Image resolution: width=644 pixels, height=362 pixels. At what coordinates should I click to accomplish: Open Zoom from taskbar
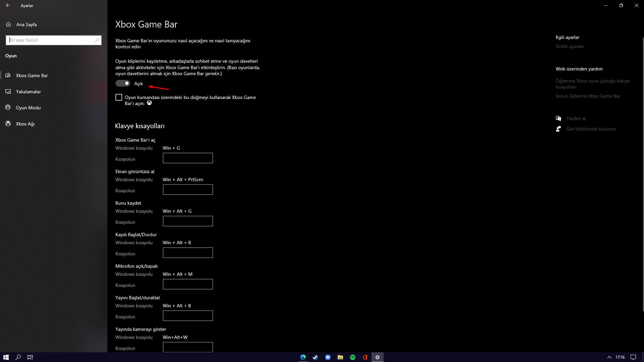(x=328, y=357)
